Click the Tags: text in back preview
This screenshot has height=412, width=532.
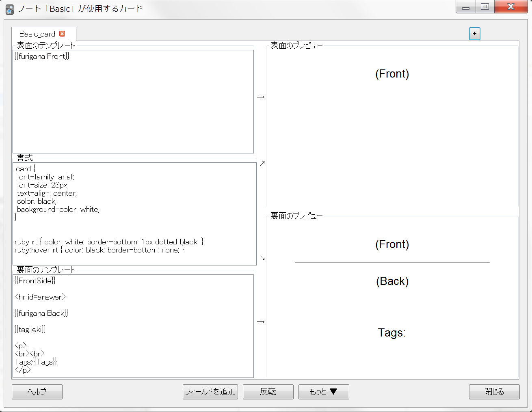pos(391,333)
